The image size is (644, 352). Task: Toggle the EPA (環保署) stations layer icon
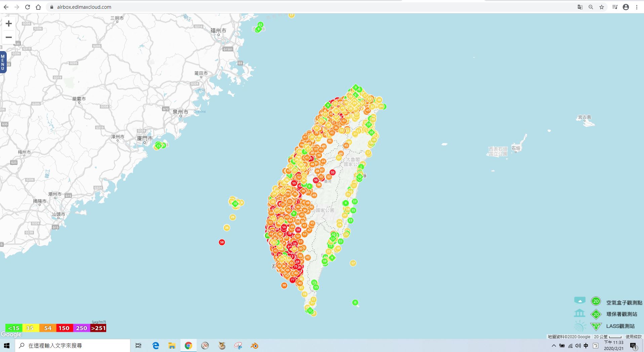(579, 313)
